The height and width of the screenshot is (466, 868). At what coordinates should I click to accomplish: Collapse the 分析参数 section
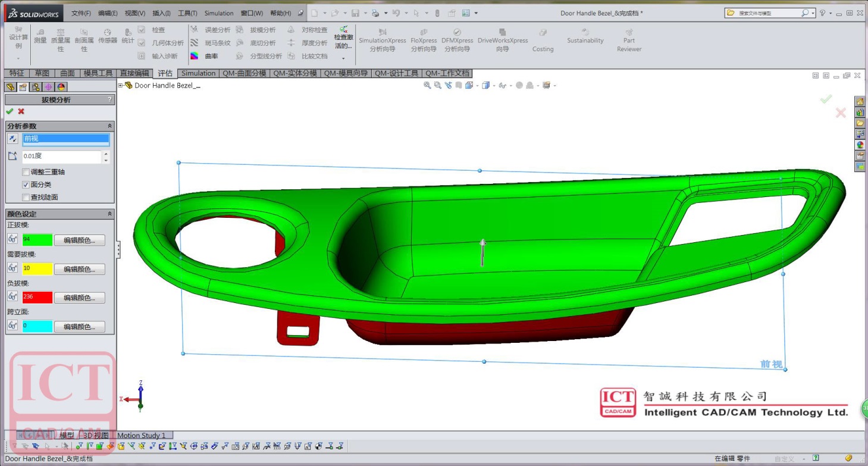(x=109, y=126)
